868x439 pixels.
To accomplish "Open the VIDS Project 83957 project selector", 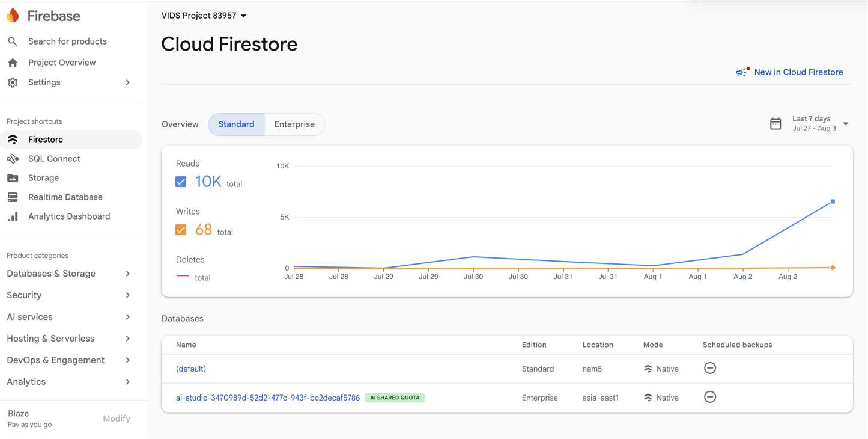I will (204, 16).
